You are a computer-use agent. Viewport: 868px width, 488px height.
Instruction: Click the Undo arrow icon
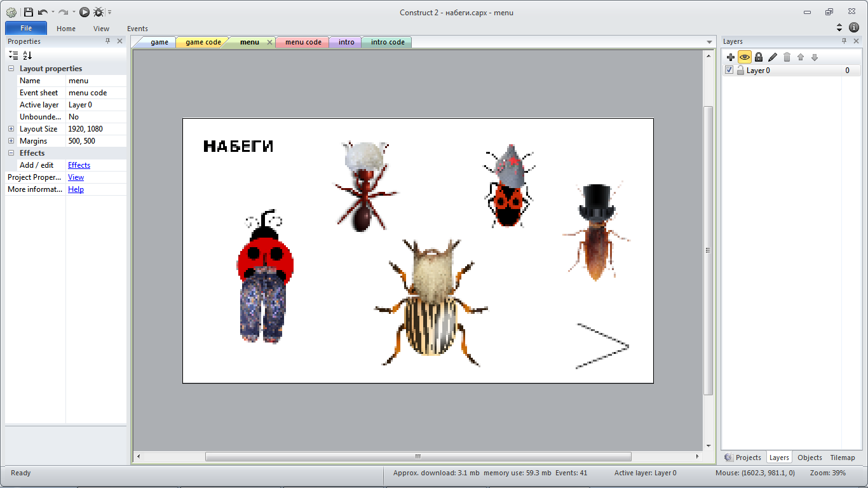(43, 12)
